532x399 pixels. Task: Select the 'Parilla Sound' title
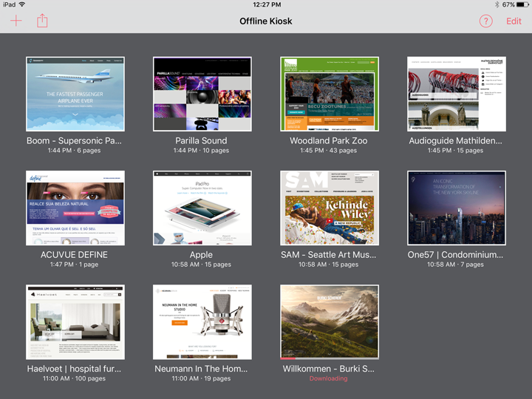pos(201,140)
